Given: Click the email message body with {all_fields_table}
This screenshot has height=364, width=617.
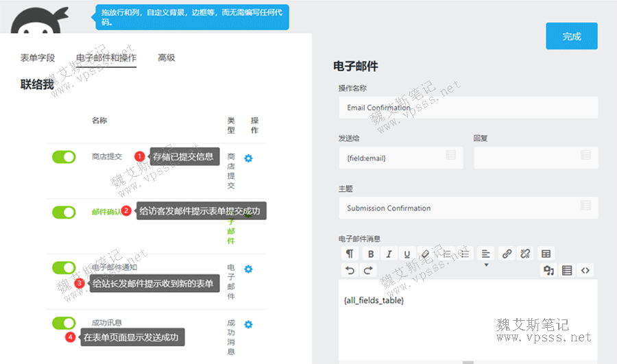Looking at the screenshot, I should coord(468,321).
